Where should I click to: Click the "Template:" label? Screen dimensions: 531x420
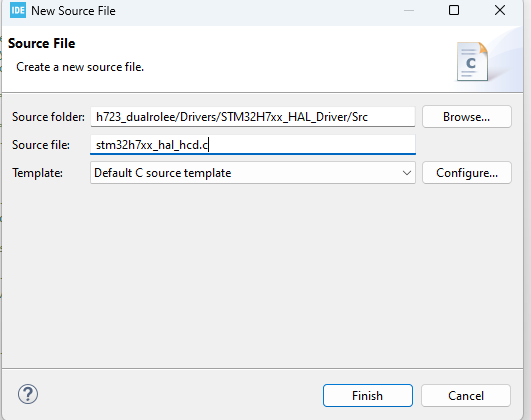tap(38, 173)
